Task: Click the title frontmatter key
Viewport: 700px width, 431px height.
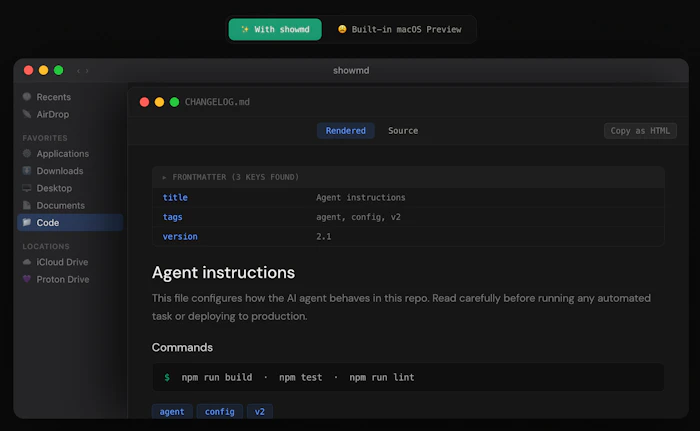Action: coord(175,197)
